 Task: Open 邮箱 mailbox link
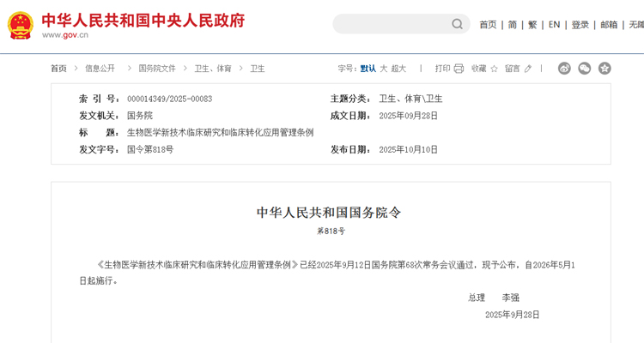[x=609, y=25]
